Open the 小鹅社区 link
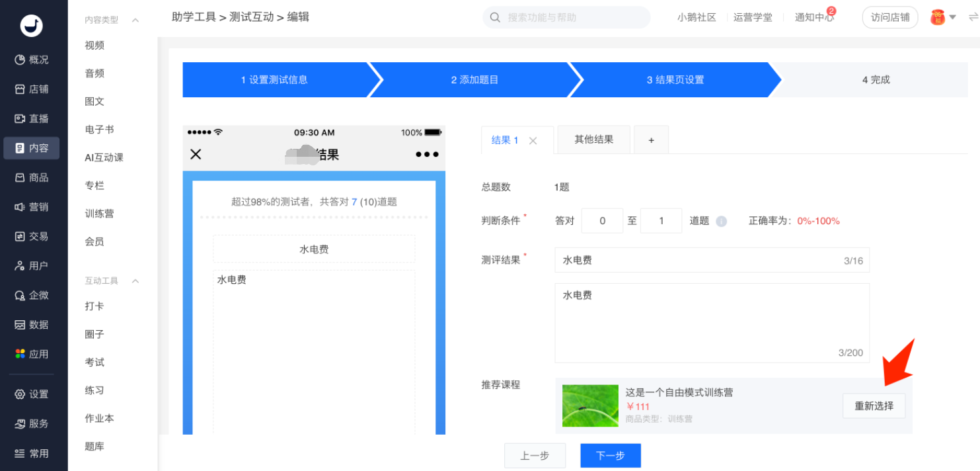This screenshot has width=980, height=471. pos(697,18)
